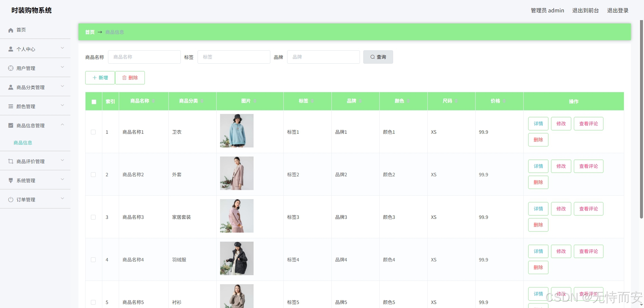Click the home icon beside 首页
Image resolution: width=644 pixels, height=308 pixels.
tap(11, 30)
